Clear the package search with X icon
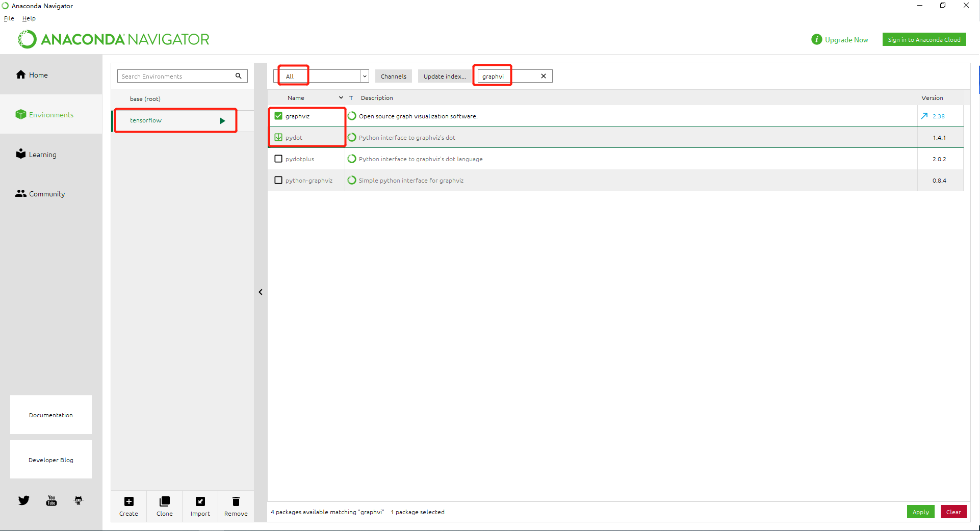This screenshot has width=980, height=531. tap(544, 76)
